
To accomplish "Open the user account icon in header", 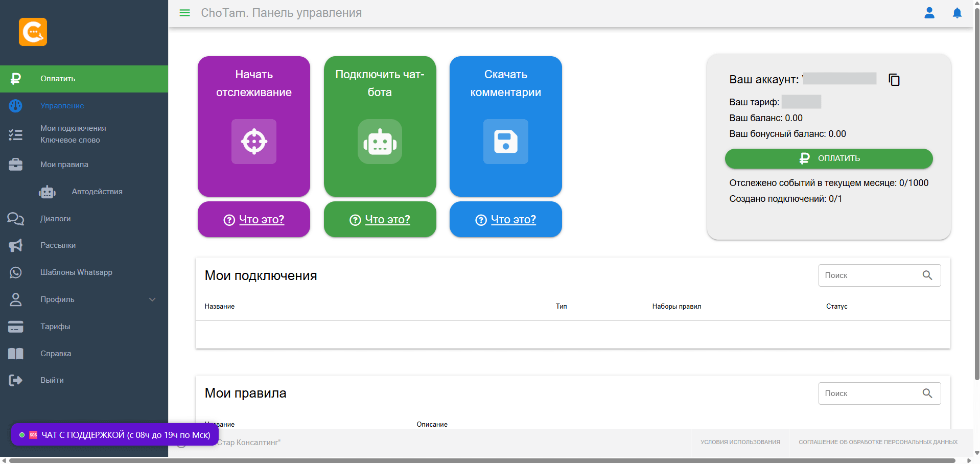I will tap(929, 13).
